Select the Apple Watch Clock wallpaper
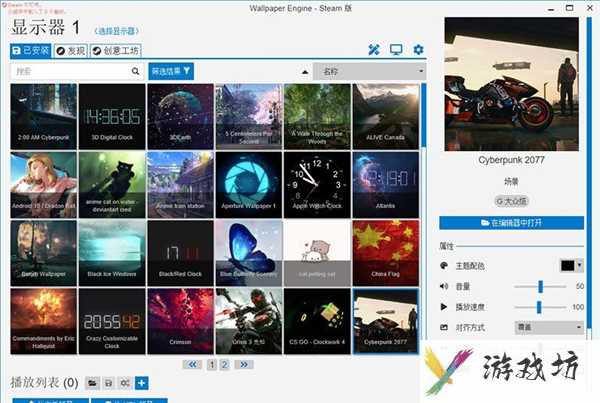This screenshot has width=600, height=403. coord(317,185)
